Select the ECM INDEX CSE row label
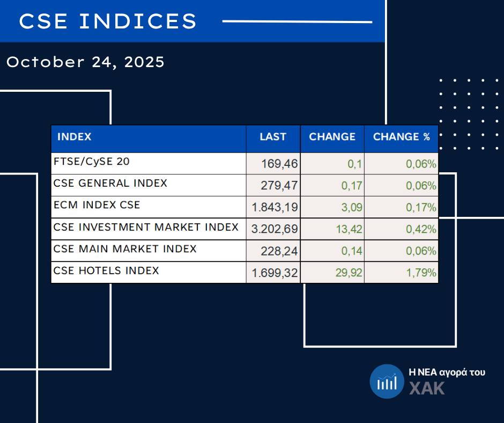Image resolution: width=504 pixels, height=423 pixels. 97,205
